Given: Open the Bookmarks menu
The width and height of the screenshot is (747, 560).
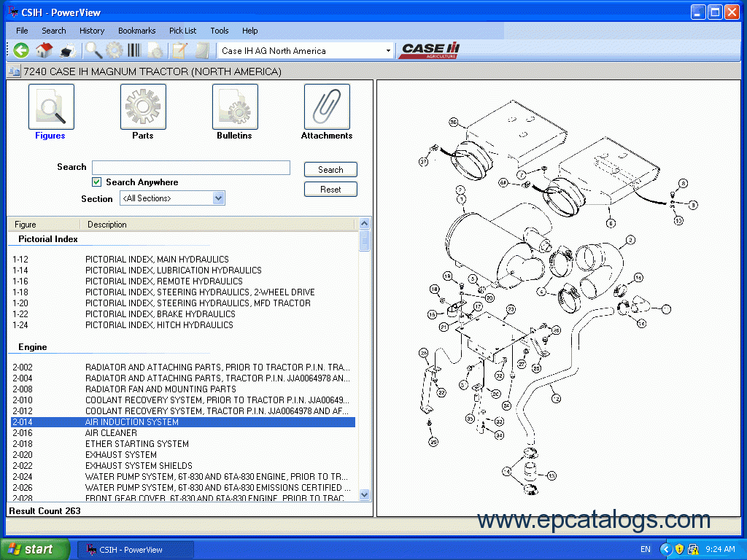Looking at the screenshot, I should click(136, 31).
